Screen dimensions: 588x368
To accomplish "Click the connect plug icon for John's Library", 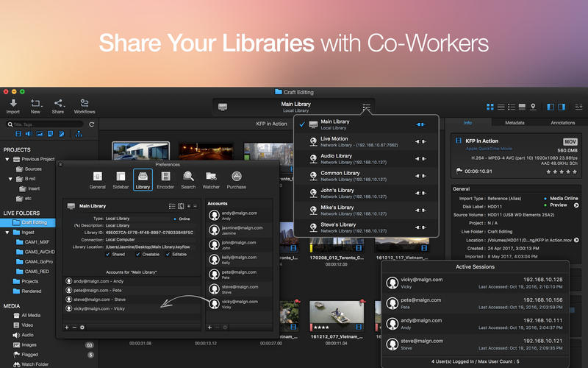I will (420, 193).
